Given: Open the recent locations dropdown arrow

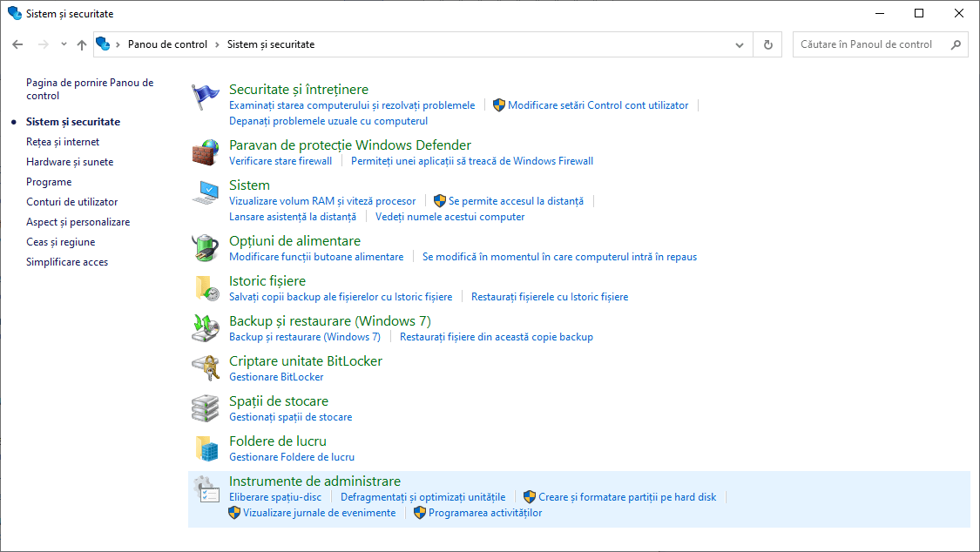Looking at the screenshot, I should [64, 44].
